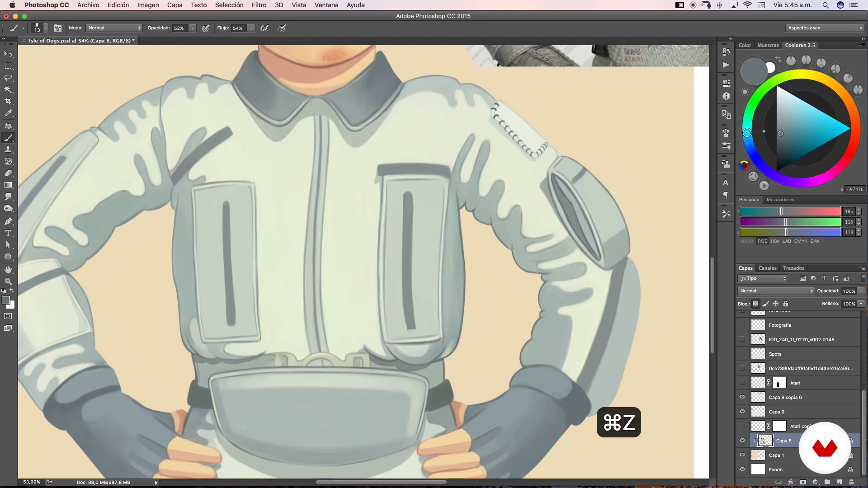Open the brush panel toggle icon
This screenshot has height=488, width=868.
tap(58, 28)
